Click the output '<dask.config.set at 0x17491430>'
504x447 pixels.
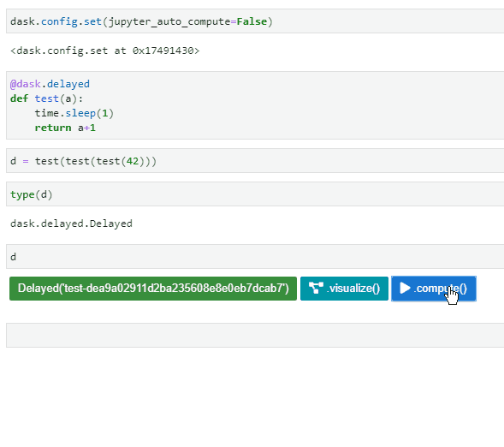click(x=104, y=51)
